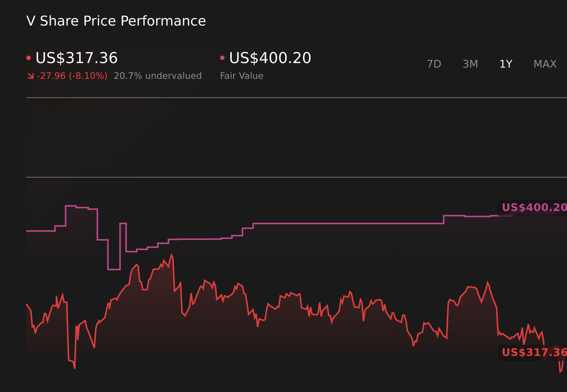Click the red dot beside US$317.36 heading
This screenshot has height=392, width=567.
(x=29, y=58)
